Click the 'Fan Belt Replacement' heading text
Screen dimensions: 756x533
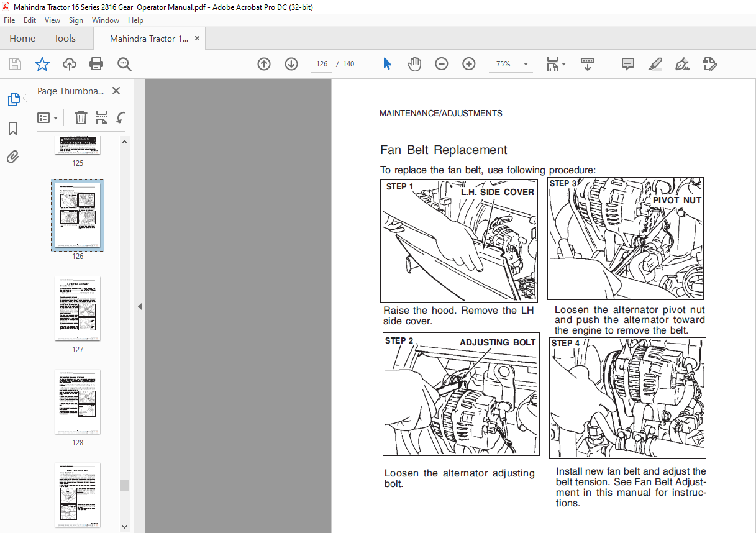tap(444, 150)
